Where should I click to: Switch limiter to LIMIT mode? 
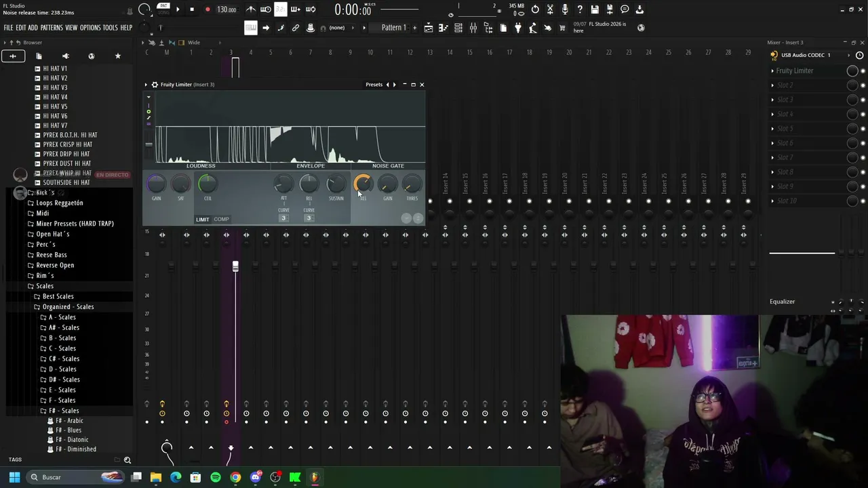203,220
